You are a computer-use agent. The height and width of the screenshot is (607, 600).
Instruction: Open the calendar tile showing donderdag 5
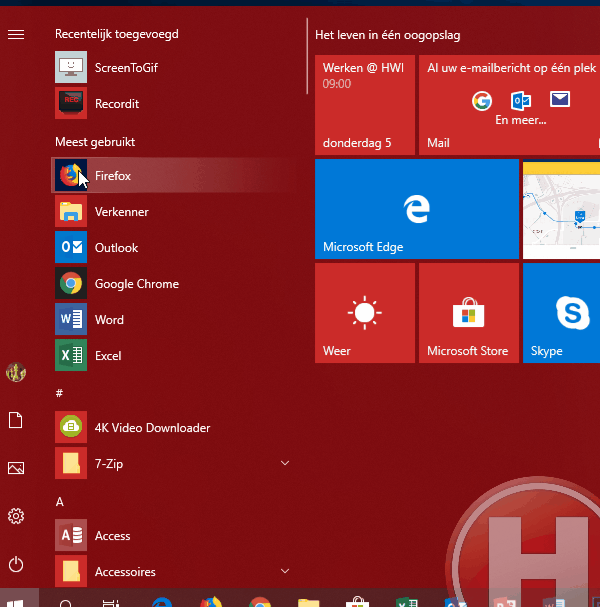click(x=365, y=105)
